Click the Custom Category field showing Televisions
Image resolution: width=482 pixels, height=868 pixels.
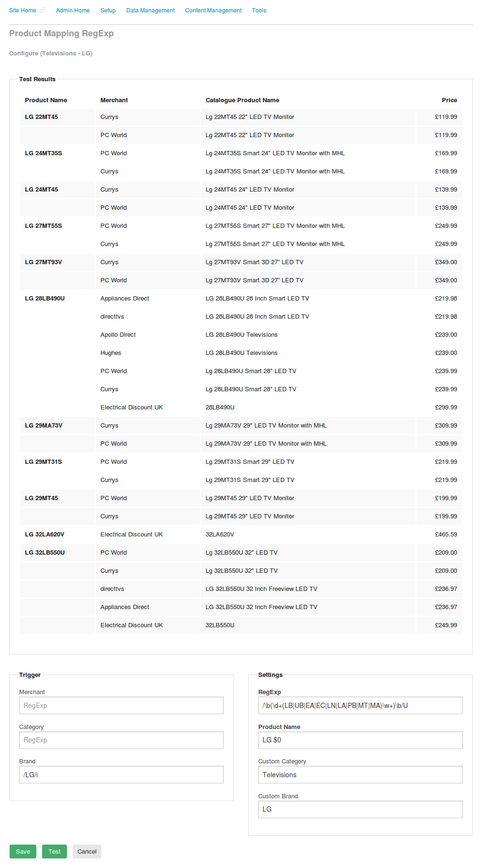[361, 774]
